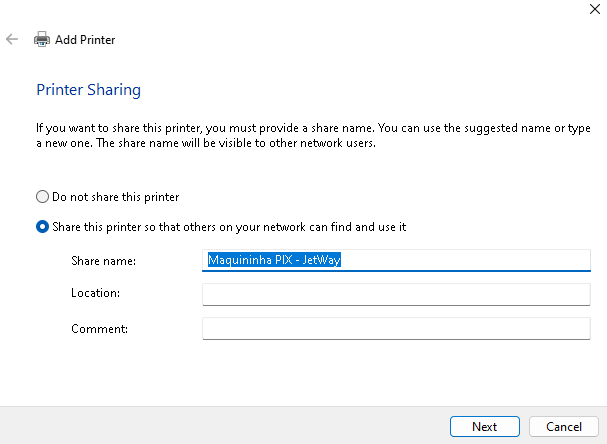Click the printer icon beside Add Printer

point(42,40)
